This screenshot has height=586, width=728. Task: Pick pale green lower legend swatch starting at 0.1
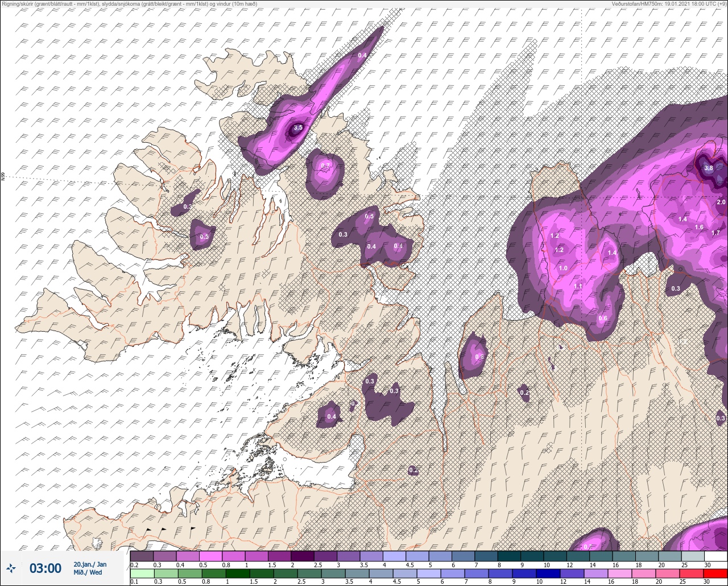142,573
